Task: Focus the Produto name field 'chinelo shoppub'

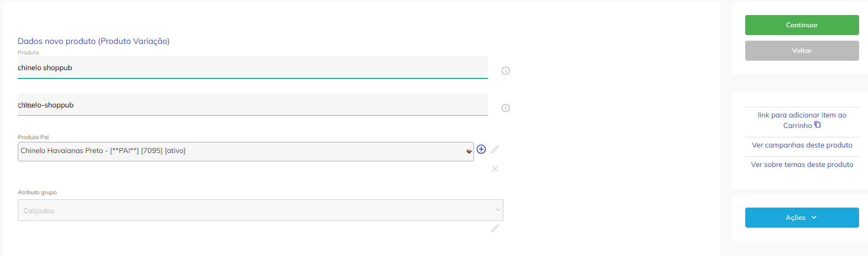Action: coord(252,68)
